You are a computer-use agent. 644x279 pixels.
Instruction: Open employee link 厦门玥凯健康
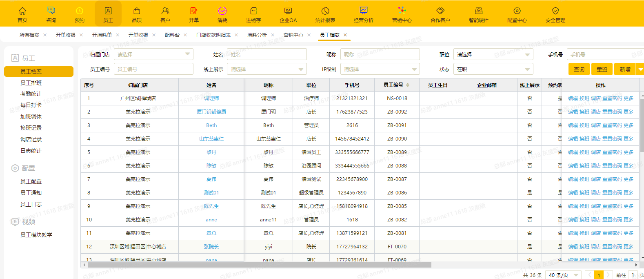point(211,112)
